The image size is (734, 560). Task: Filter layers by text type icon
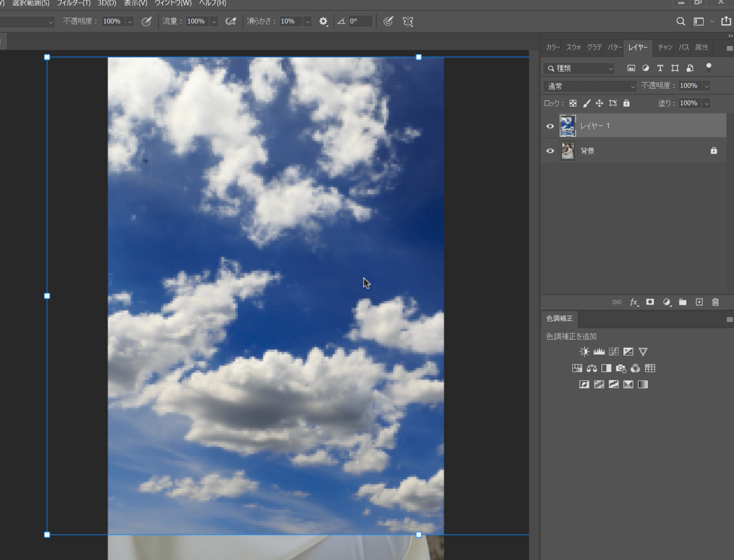pyautogui.click(x=660, y=68)
